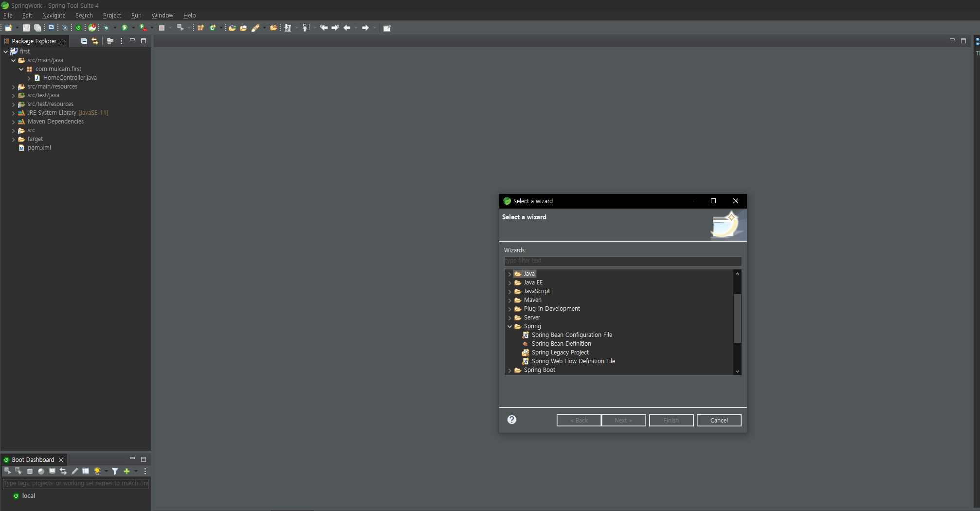
Task: Click the Save (floppy disk) toolbar icon
Action: [26, 28]
